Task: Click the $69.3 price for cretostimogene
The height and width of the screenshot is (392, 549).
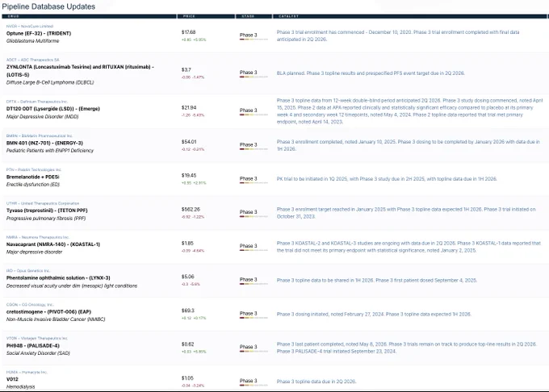Action: pyautogui.click(x=187, y=311)
